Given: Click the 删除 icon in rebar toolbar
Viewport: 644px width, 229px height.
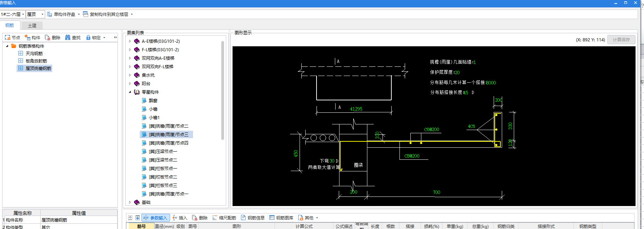Looking at the screenshot, I should (194, 218).
